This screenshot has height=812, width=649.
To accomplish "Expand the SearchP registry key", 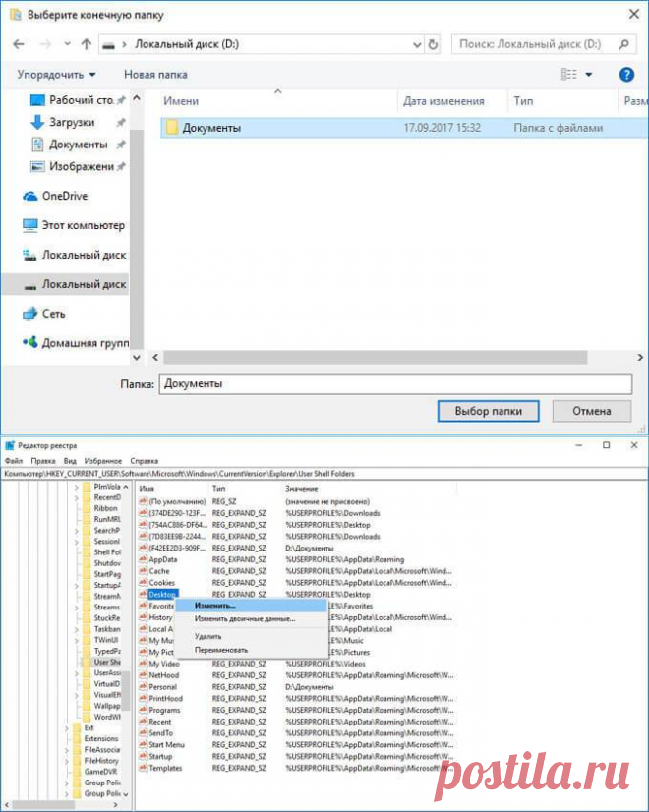I will pyautogui.click(x=77, y=530).
